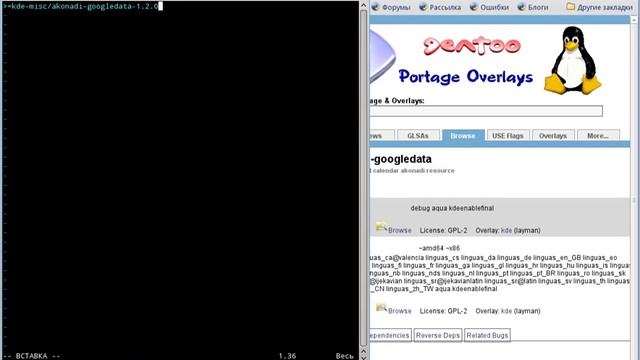Click the Browse link in the gray row
Viewport: 640px width, 360px height.
point(400,231)
